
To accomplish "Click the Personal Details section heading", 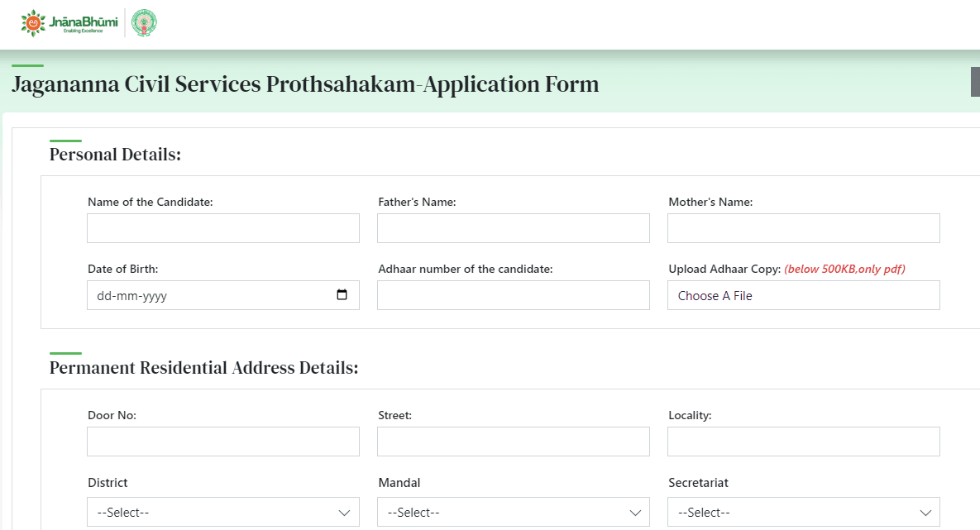I will 114,154.
